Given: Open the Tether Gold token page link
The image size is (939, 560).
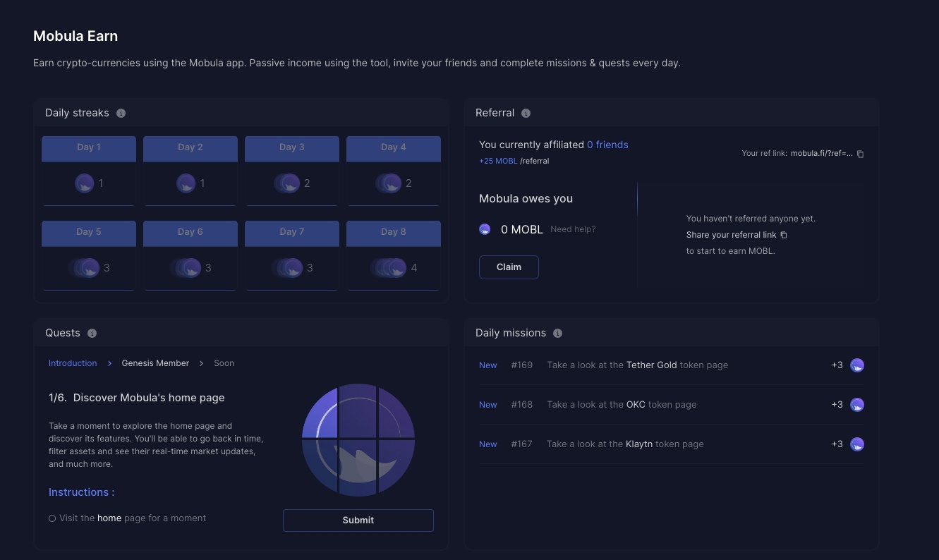Looking at the screenshot, I should (652, 365).
